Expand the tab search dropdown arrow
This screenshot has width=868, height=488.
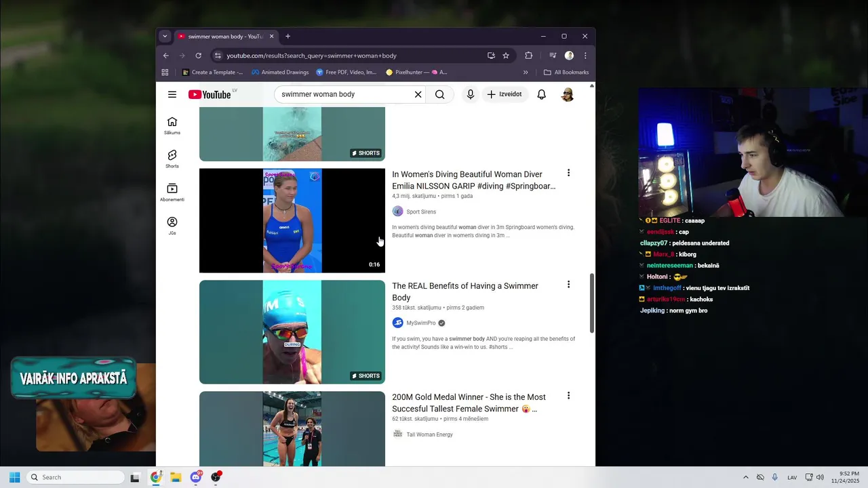[x=165, y=37]
